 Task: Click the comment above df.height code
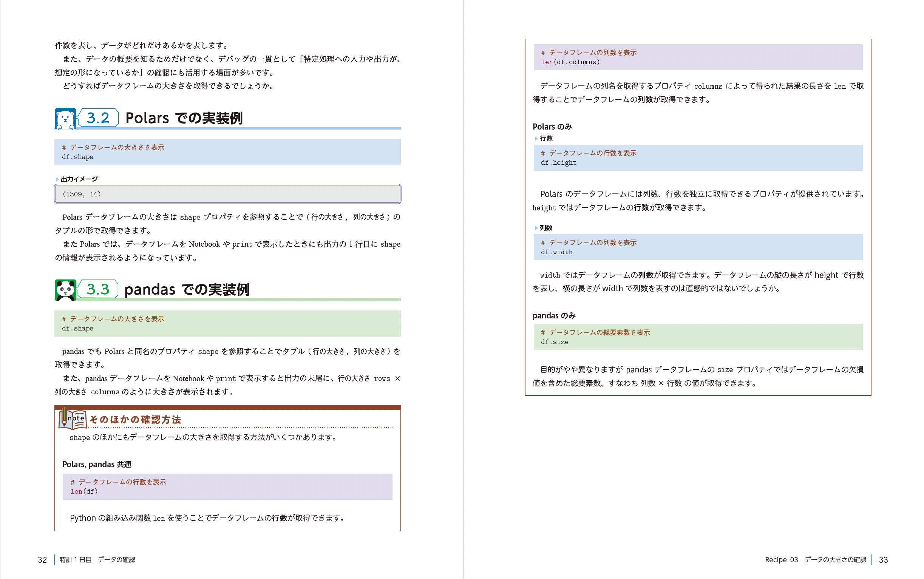point(589,153)
